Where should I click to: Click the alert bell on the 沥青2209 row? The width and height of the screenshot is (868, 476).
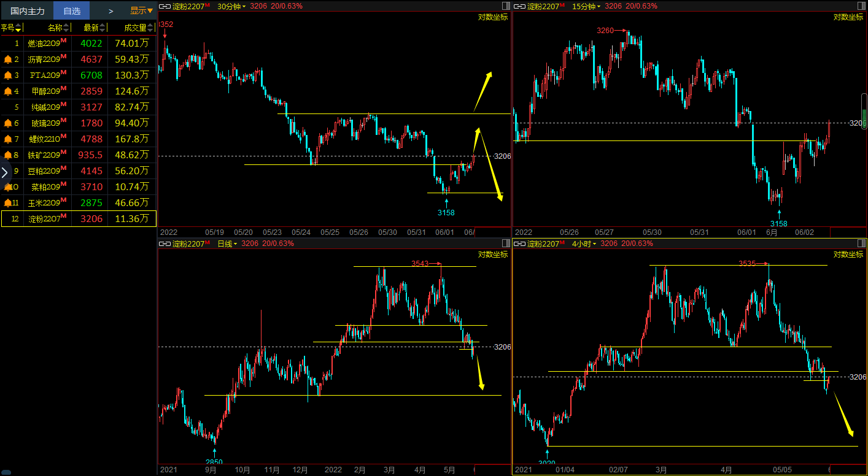click(x=7, y=60)
